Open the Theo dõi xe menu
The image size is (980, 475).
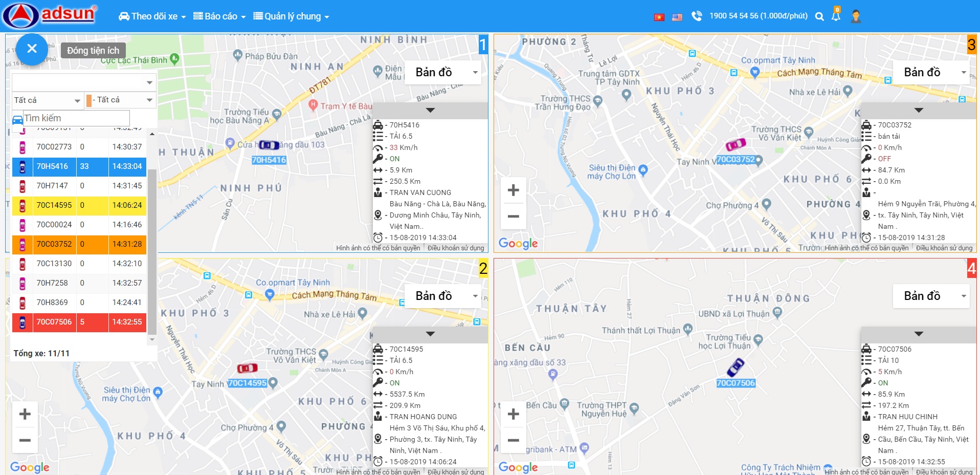point(152,16)
